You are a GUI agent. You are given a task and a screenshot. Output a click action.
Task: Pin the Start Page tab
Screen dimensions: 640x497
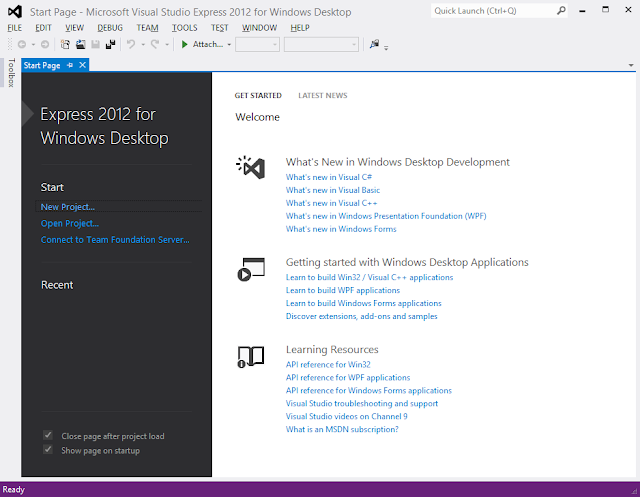coord(70,65)
